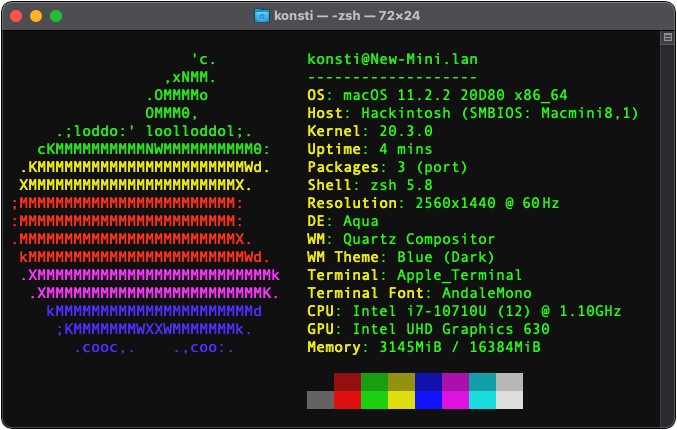This screenshot has width=677, height=430.
Task: Click the WM value 'Quartz Compositor'
Action: [x=419, y=239]
